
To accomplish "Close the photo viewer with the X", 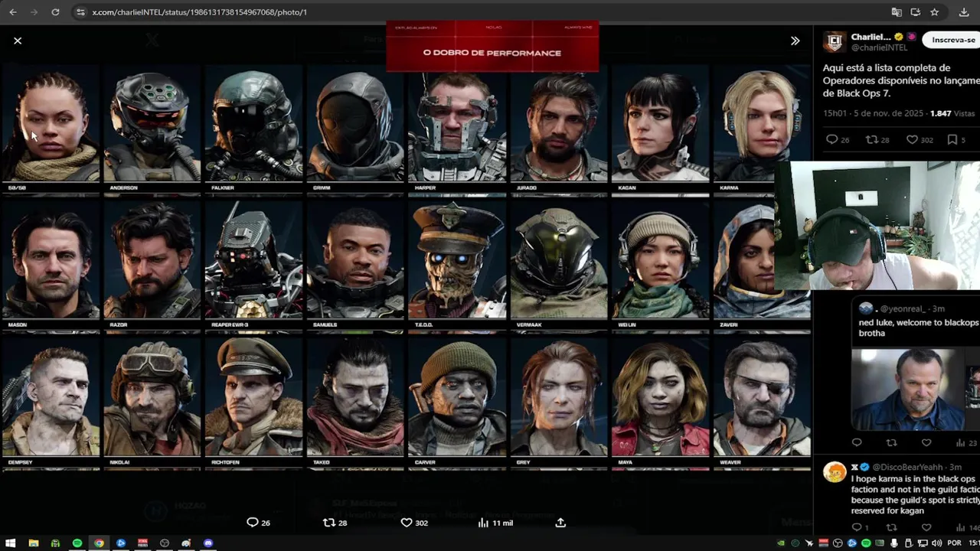I will pyautogui.click(x=18, y=41).
